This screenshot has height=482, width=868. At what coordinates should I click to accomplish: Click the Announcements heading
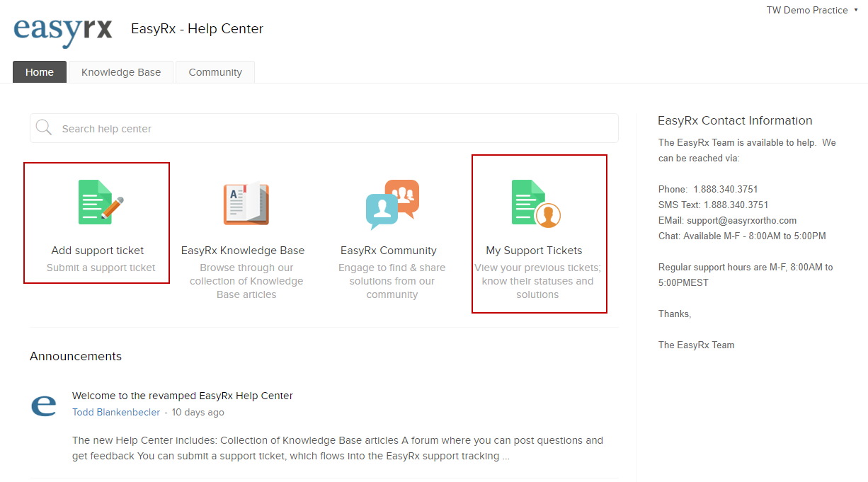coord(76,356)
